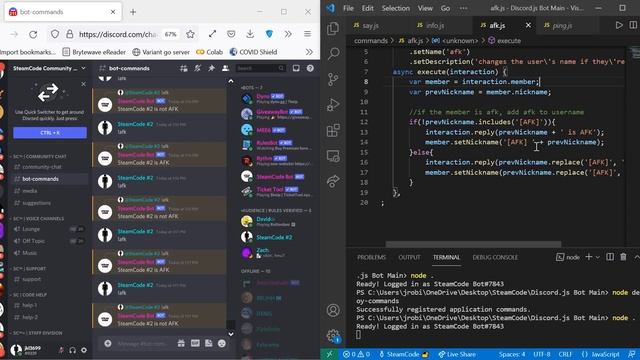The height and width of the screenshot is (360, 640).
Task: Run the afk.js file with play button
Action: [619, 25]
